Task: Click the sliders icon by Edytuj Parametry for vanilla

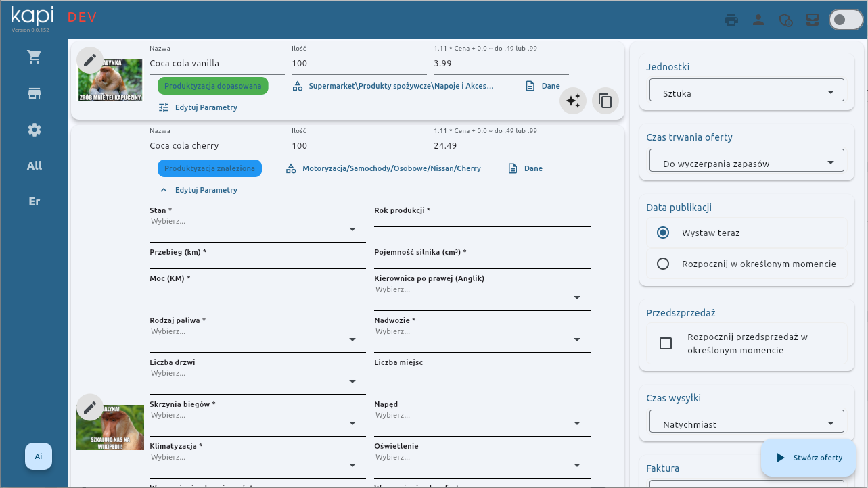Action: click(164, 107)
